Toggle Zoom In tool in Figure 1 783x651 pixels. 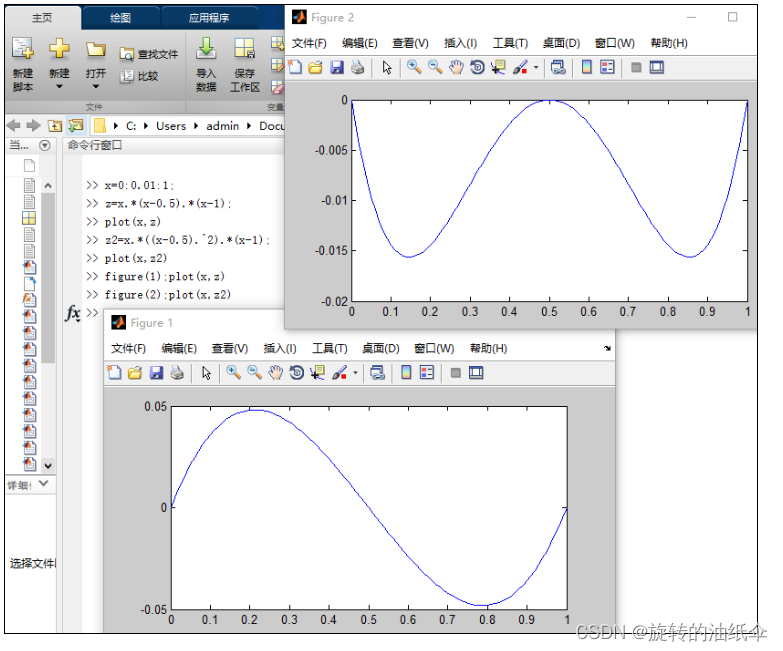point(233,372)
